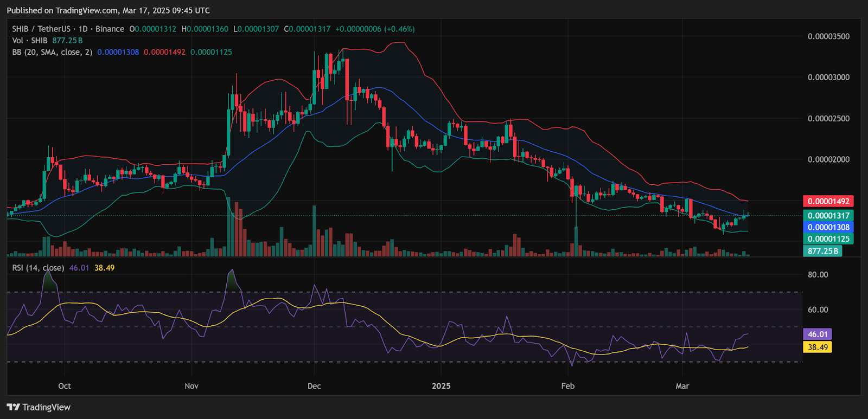Click the red BB upper value in the legend
Screen dimensions: 868x419
164,52
